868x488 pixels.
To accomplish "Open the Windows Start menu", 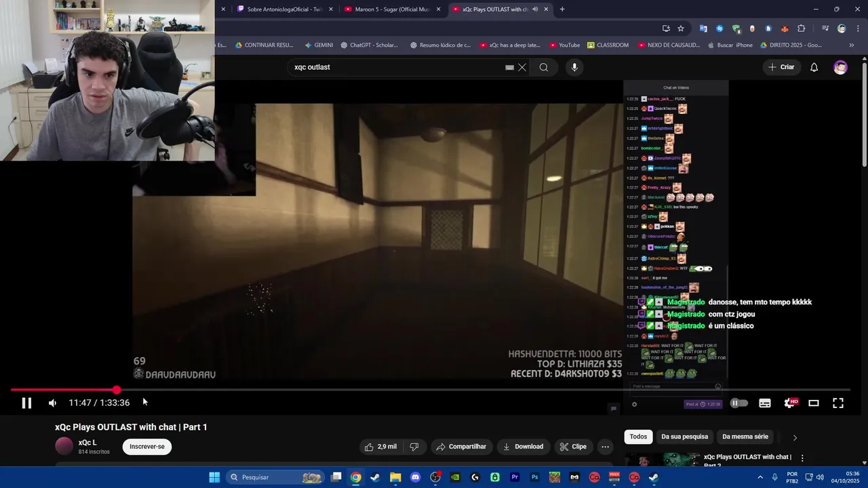I will (214, 477).
